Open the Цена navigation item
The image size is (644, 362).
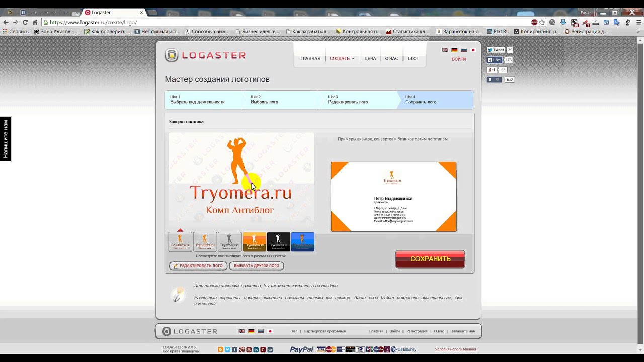click(370, 59)
